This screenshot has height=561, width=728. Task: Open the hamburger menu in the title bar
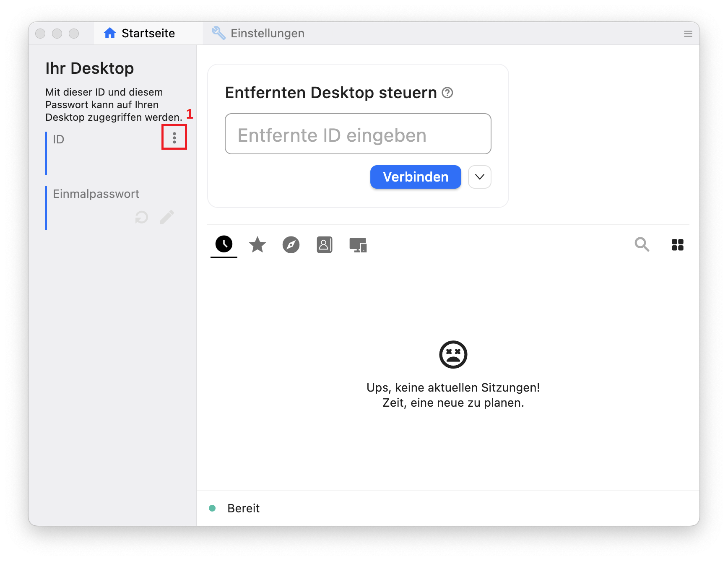pyautogui.click(x=688, y=34)
